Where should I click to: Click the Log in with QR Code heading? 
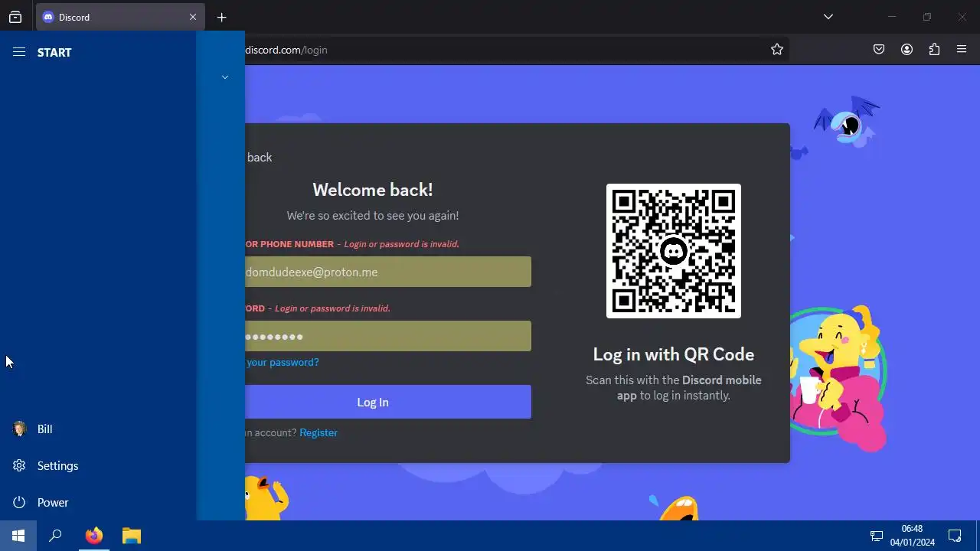pos(674,354)
